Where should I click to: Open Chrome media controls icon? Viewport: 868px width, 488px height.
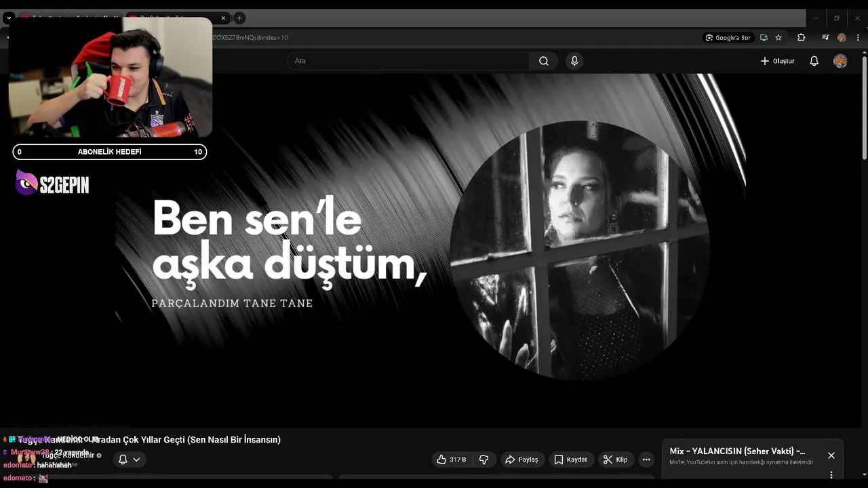coord(825,37)
